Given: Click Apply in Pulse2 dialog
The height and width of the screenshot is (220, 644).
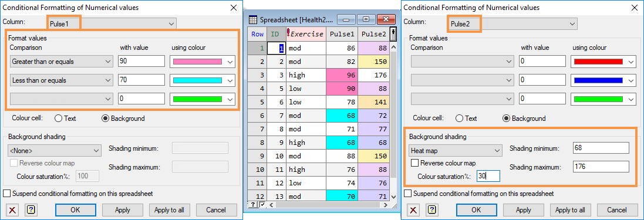Looking at the screenshot, I should (523, 210).
